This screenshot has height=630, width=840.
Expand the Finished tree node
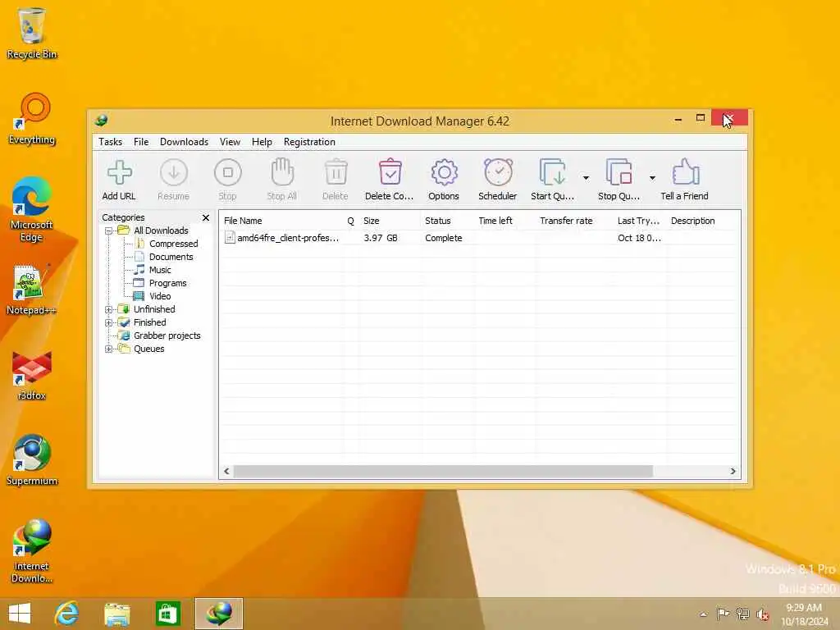pos(108,323)
